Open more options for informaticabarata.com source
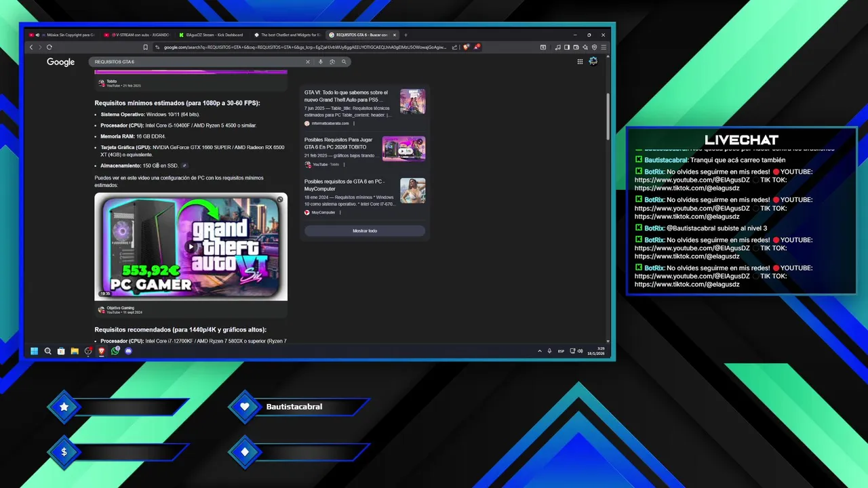Viewport: 868px width, 488px height. (353, 123)
